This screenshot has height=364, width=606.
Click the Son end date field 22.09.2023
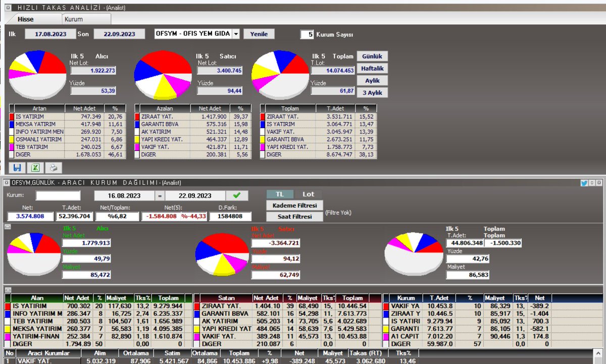click(x=119, y=34)
